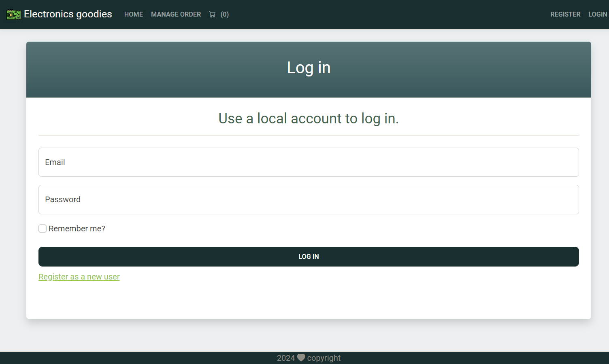Click the Electronics goodies circuit board logo
This screenshot has width=609, height=364.
coord(14,15)
